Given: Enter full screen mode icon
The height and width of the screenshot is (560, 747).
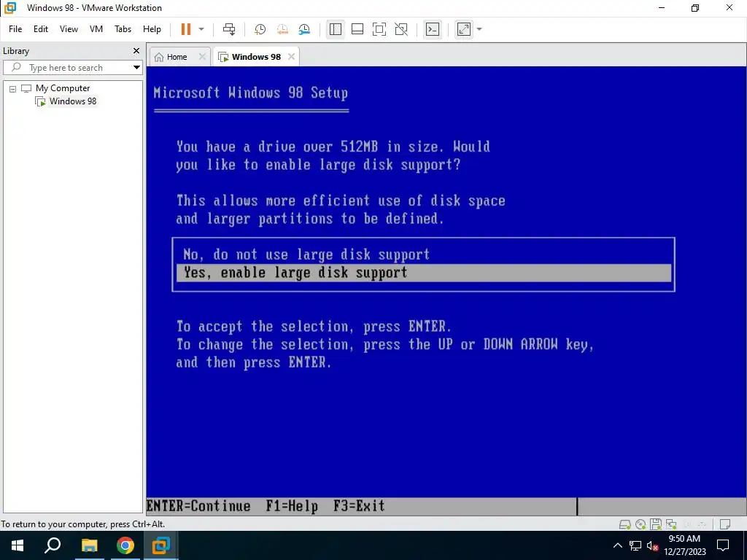Looking at the screenshot, I should click(x=379, y=29).
